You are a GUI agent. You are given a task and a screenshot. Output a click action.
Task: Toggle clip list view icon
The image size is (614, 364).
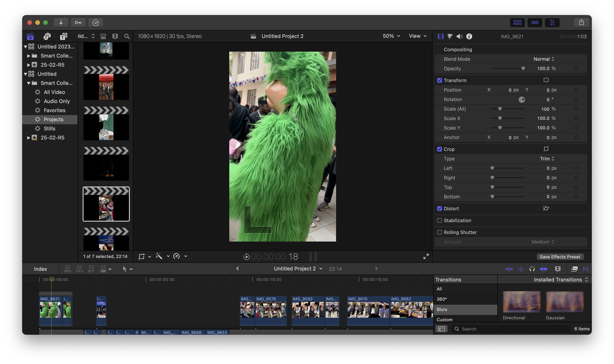click(103, 36)
